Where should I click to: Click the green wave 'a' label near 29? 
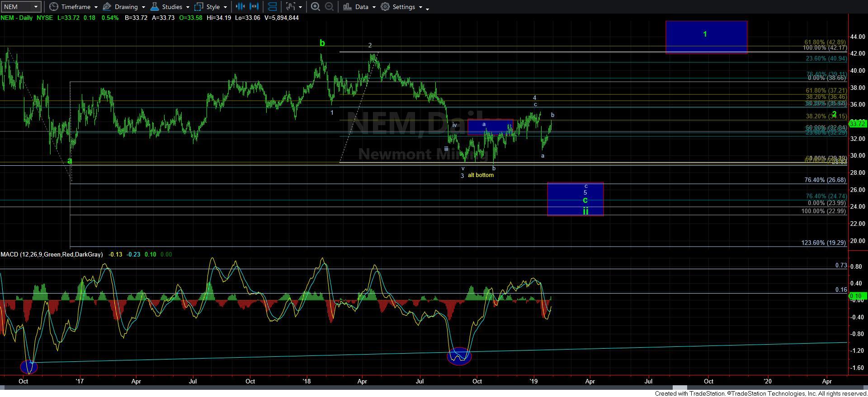(x=70, y=161)
